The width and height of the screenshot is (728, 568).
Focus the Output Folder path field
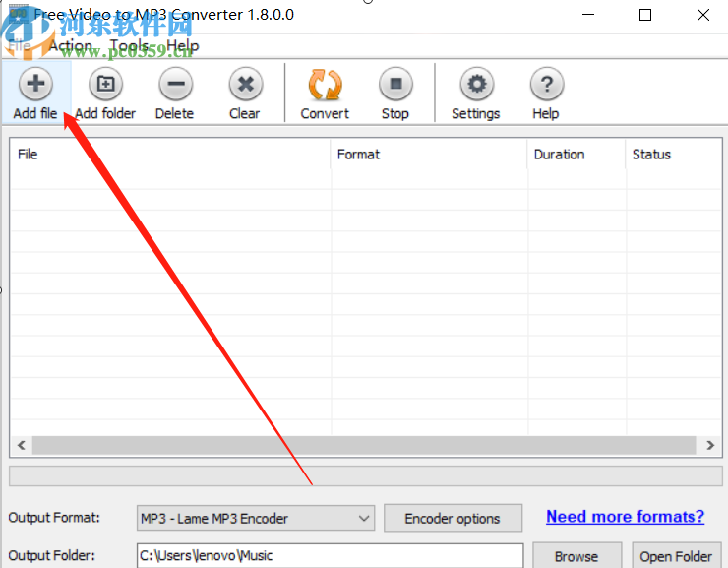[x=331, y=555]
